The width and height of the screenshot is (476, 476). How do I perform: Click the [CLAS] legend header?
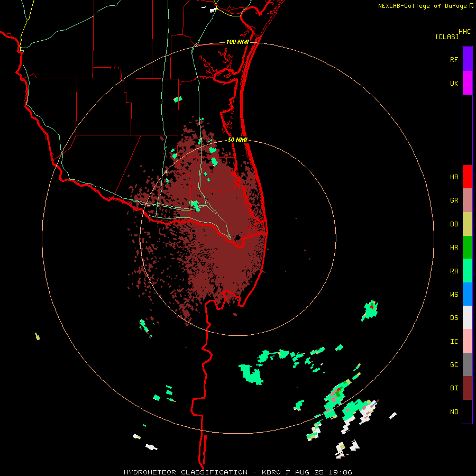point(447,36)
